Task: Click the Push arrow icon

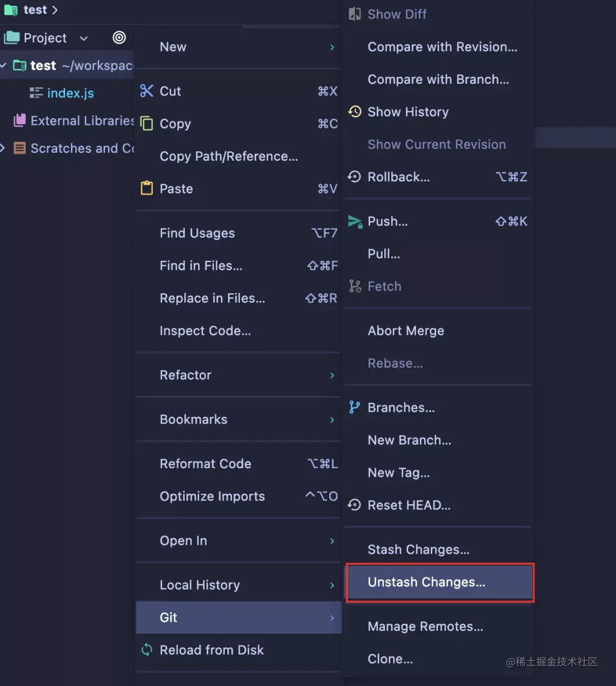Action: 355,221
